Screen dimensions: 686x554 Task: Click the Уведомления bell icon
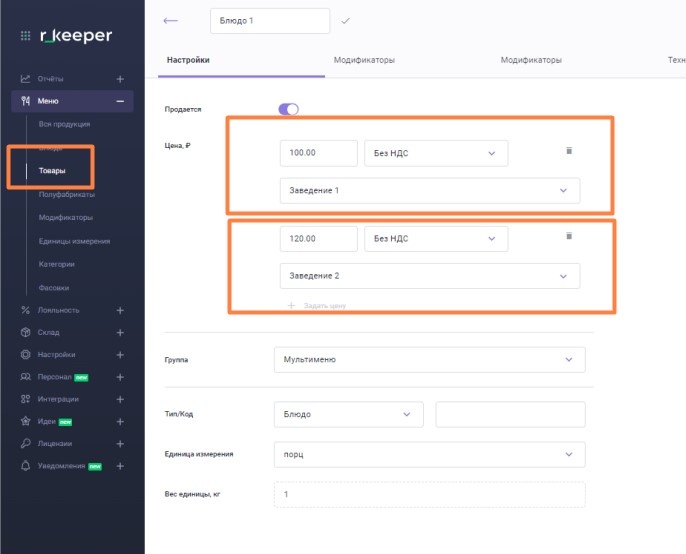25,466
